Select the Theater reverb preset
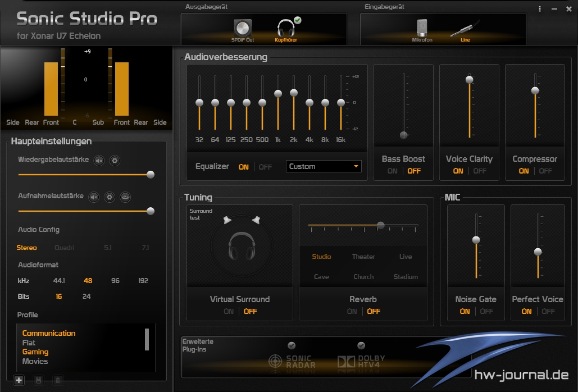The width and height of the screenshot is (578, 392). (x=363, y=257)
